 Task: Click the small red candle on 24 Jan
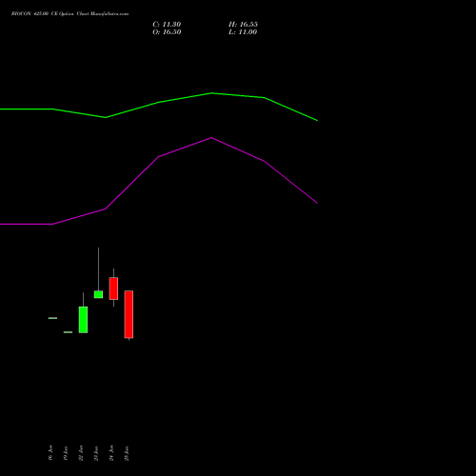point(113,288)
